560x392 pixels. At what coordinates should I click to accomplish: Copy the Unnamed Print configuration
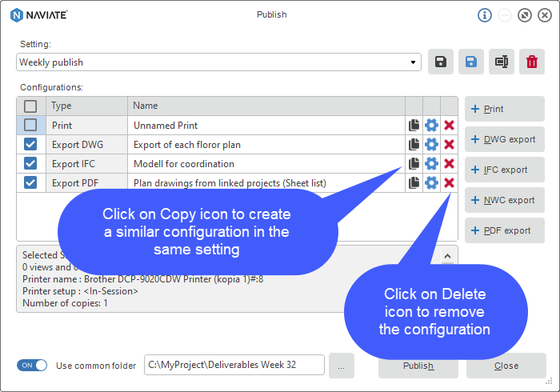pos(414,126)
